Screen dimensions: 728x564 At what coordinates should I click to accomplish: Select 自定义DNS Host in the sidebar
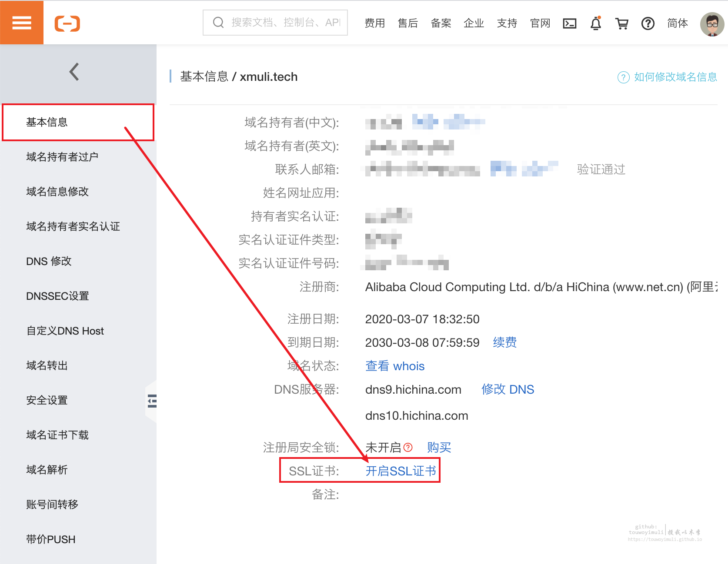[78, 331]
